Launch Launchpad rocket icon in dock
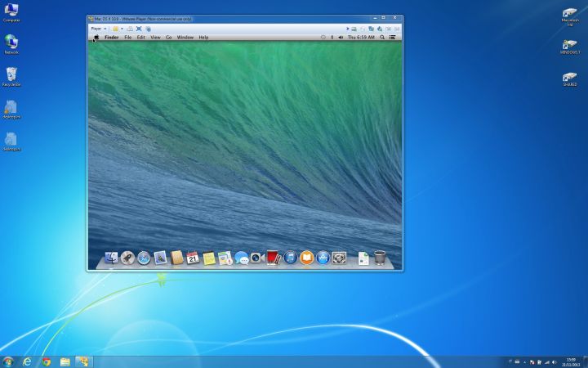588x368 pixels. (x=127, y=258)
